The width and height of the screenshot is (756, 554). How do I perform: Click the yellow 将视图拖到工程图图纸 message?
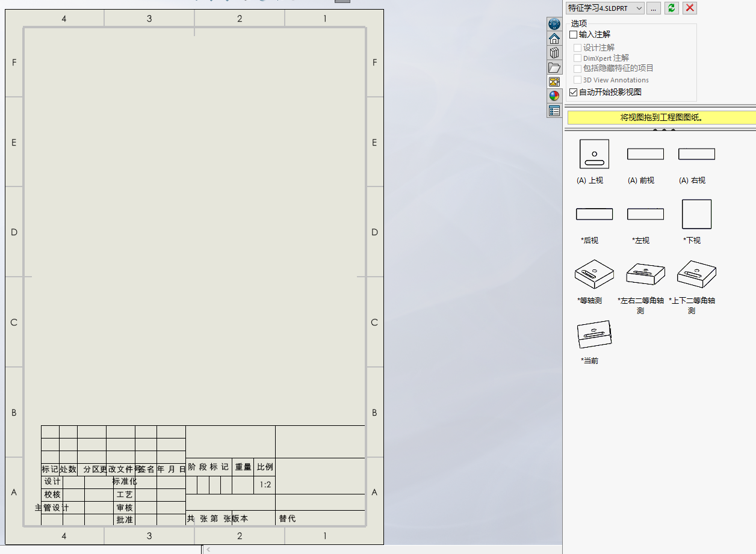coord(661,118)
